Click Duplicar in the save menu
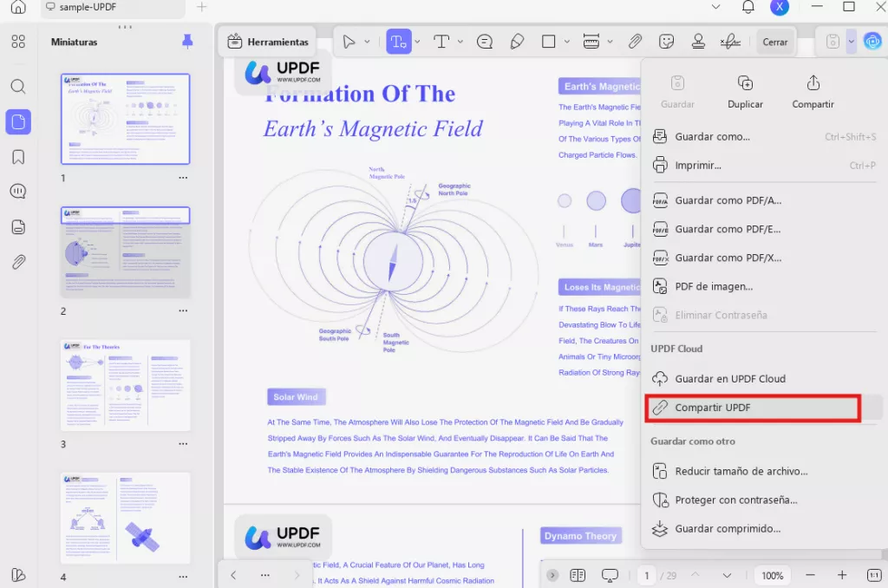 point(745,92)
